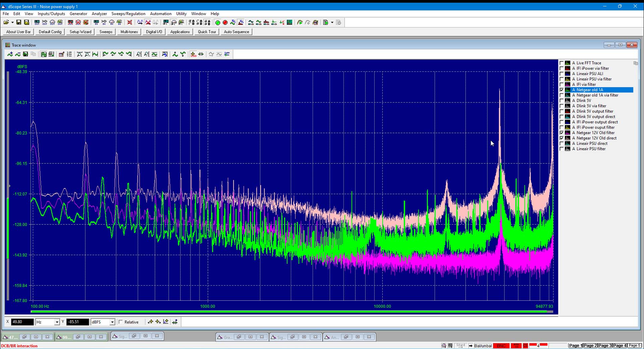
Task: Open the Automation menu
Action: point(161,14)
